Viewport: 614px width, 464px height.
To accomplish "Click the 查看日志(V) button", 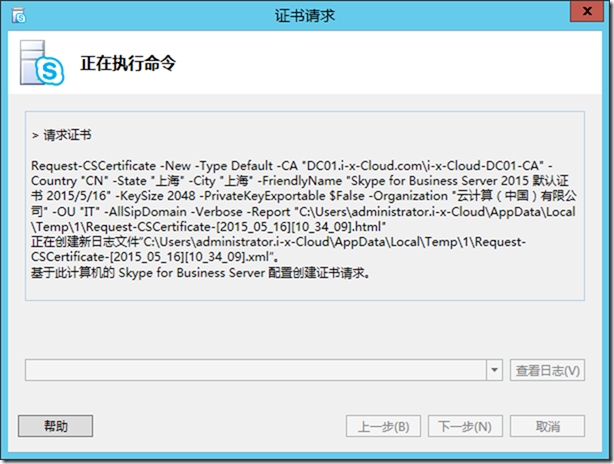I will (x=547, y=370).
